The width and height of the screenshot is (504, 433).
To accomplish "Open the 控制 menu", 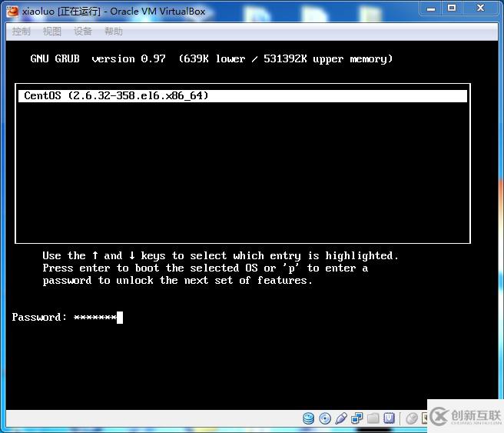I will pos(22,32).
